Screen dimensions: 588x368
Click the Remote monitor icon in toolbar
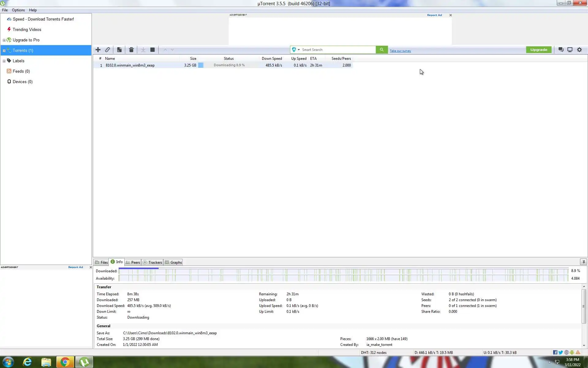570,50
